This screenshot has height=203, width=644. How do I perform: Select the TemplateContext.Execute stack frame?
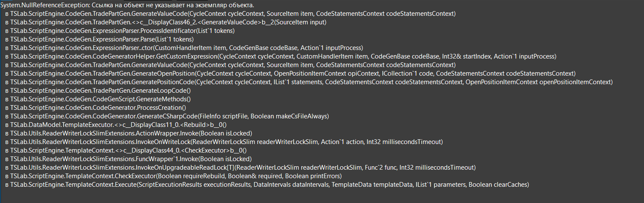point(267,185)
